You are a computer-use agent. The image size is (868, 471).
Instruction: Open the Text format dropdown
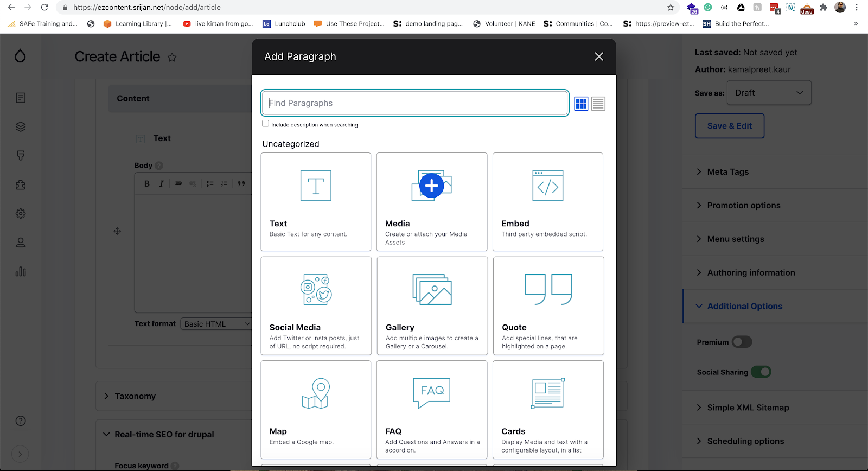(x=216, y=324)
